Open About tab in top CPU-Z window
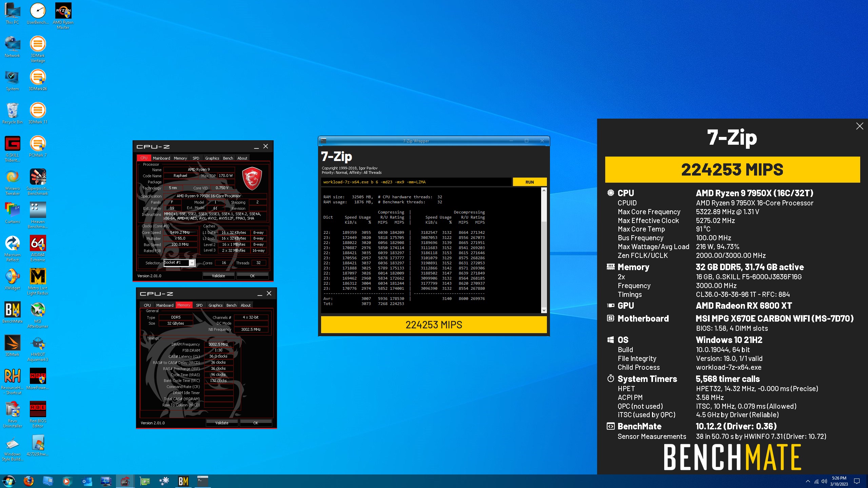Image resolution: width=868 pixels, height=488 pixels. (242, 158)
